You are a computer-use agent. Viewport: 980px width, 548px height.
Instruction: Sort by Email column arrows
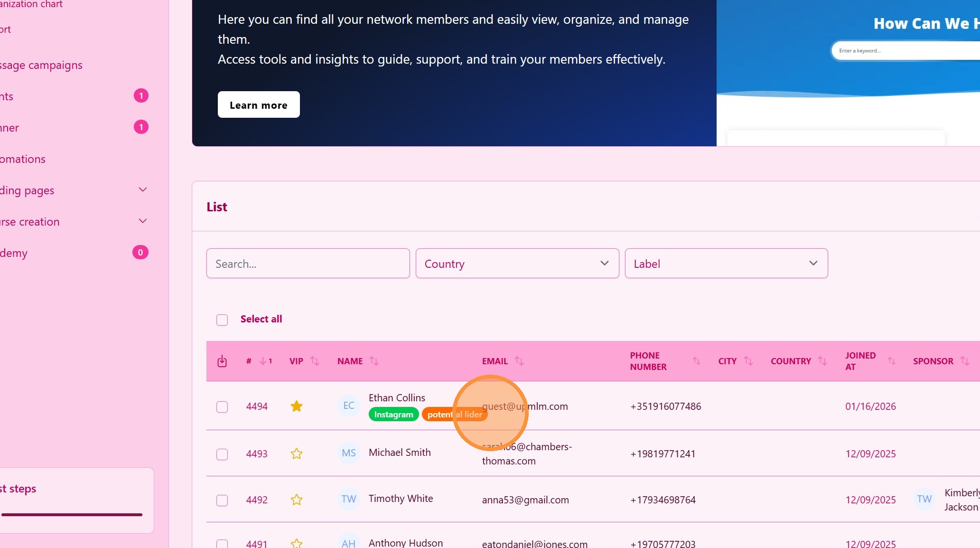(x=519, y=361)
